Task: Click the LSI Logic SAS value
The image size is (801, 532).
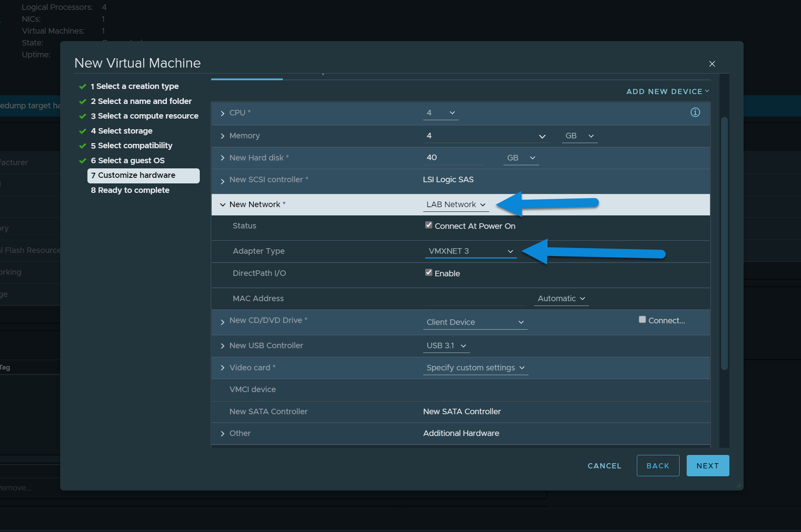Action: pos(448,179)
